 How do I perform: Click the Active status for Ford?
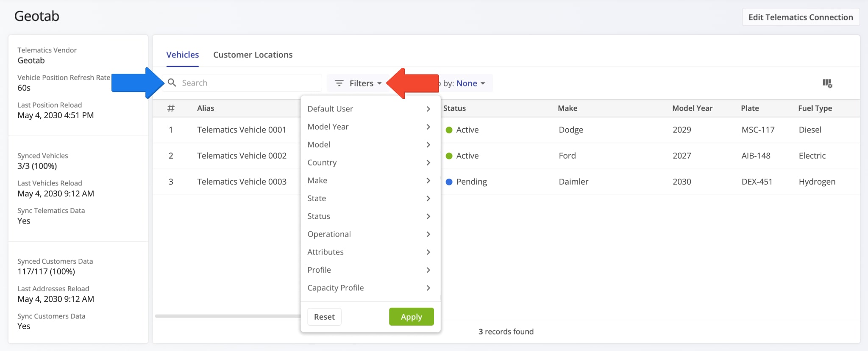tap(462, 156)
